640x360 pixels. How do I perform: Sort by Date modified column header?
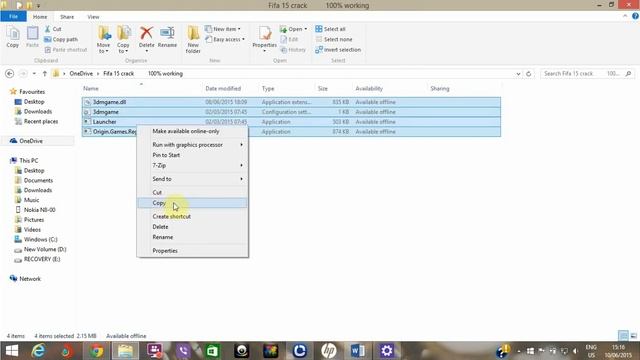tap(223, 88)
